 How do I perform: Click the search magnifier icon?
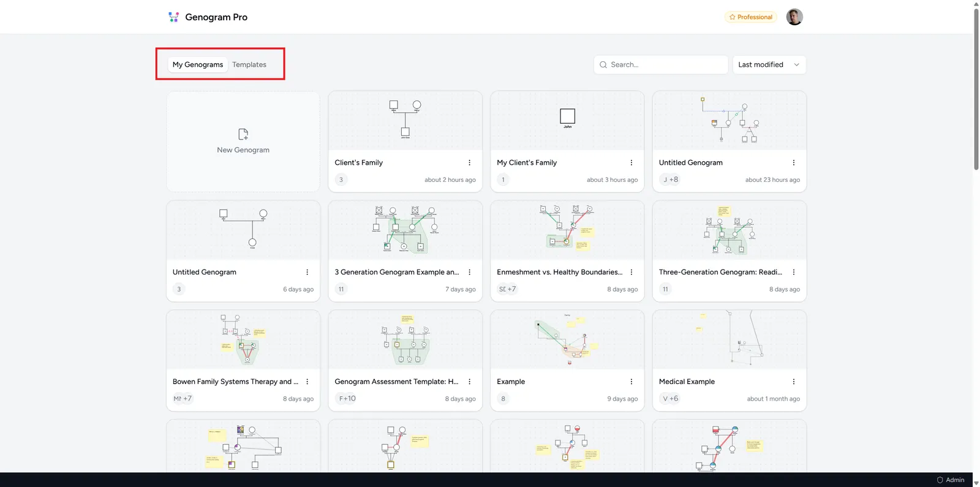tap(603, 65)
